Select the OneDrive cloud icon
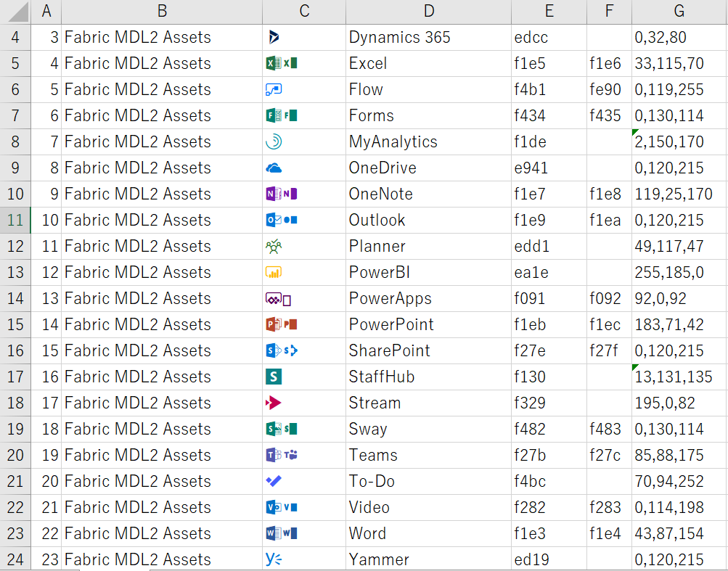This screenshot has height=571, width=728. tap(274, 168)
